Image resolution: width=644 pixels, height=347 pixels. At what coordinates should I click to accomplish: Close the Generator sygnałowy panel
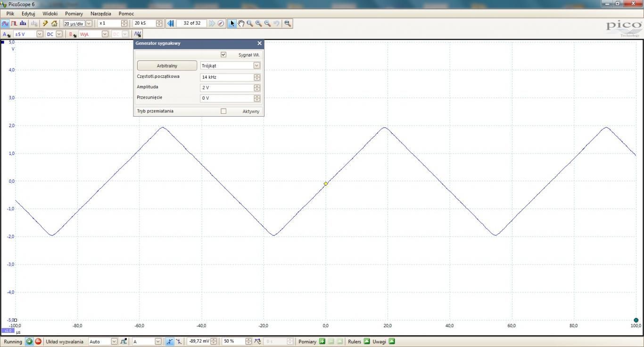click(x=259, y=43)
